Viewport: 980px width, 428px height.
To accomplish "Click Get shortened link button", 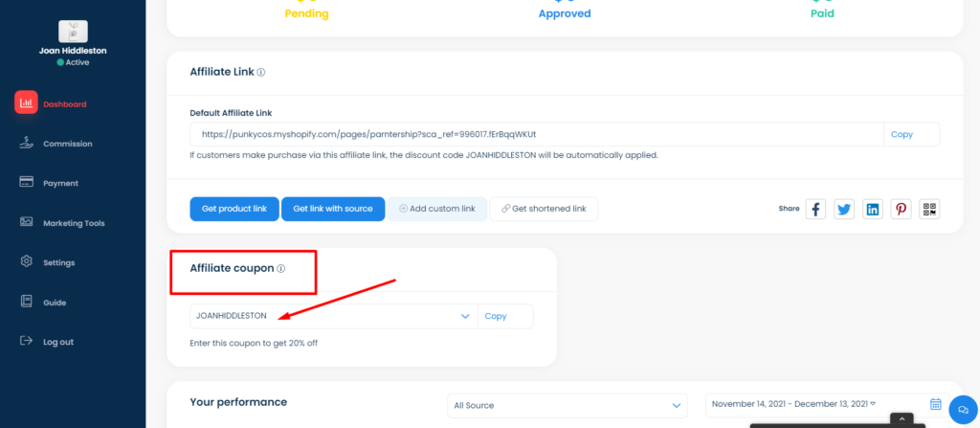I will [x=544, y=209].
